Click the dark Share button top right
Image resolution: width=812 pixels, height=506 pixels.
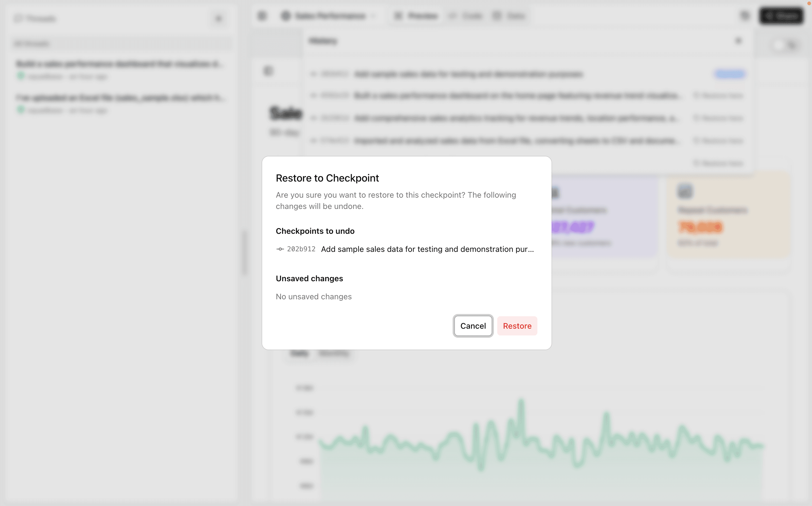click(781, 16)
